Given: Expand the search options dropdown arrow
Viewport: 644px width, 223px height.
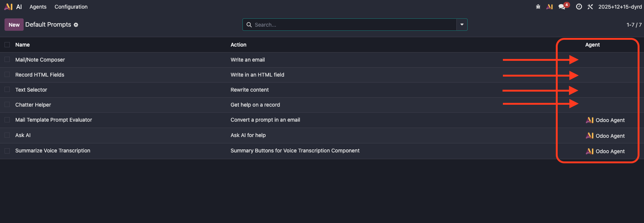Looking at the screenshot, I should coord(462,25).
